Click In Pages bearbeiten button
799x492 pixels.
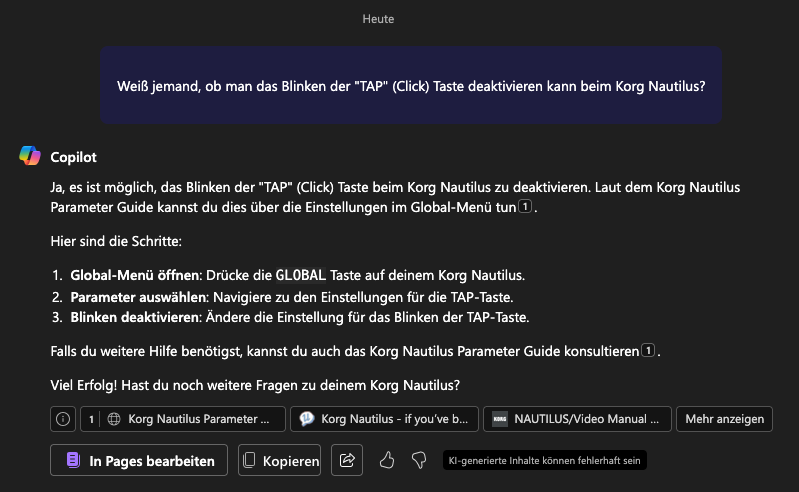[139, 460]
